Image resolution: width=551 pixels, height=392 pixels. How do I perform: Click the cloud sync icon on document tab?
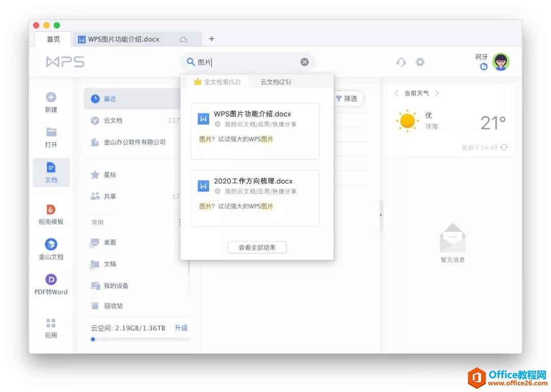[x=183, y=39]
